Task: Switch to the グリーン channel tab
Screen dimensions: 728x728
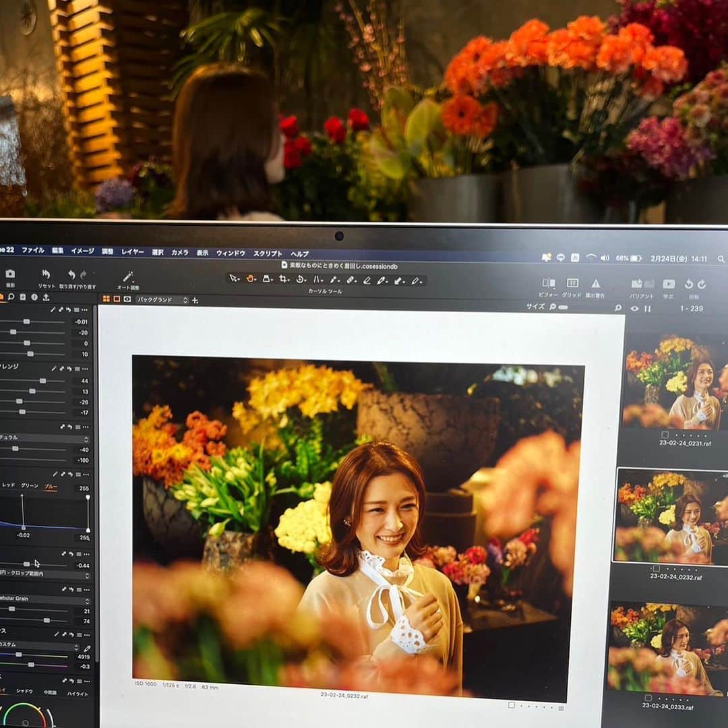Action: coord(29,485)
